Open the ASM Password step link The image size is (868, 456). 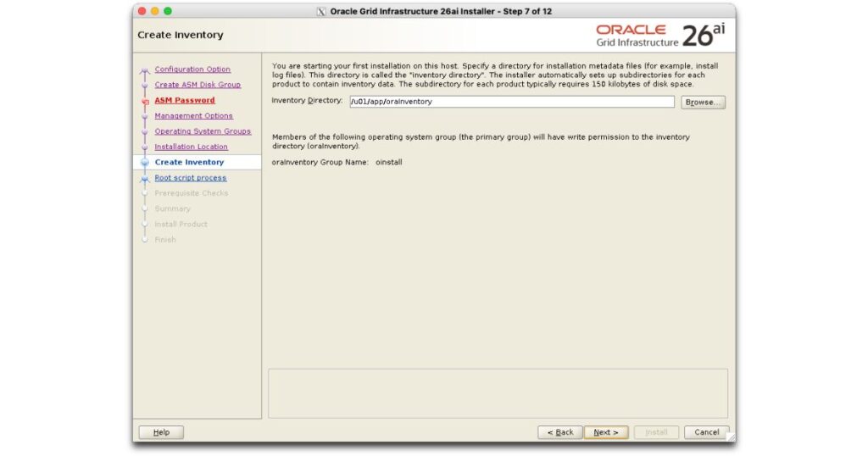click(x=184, y=100)
